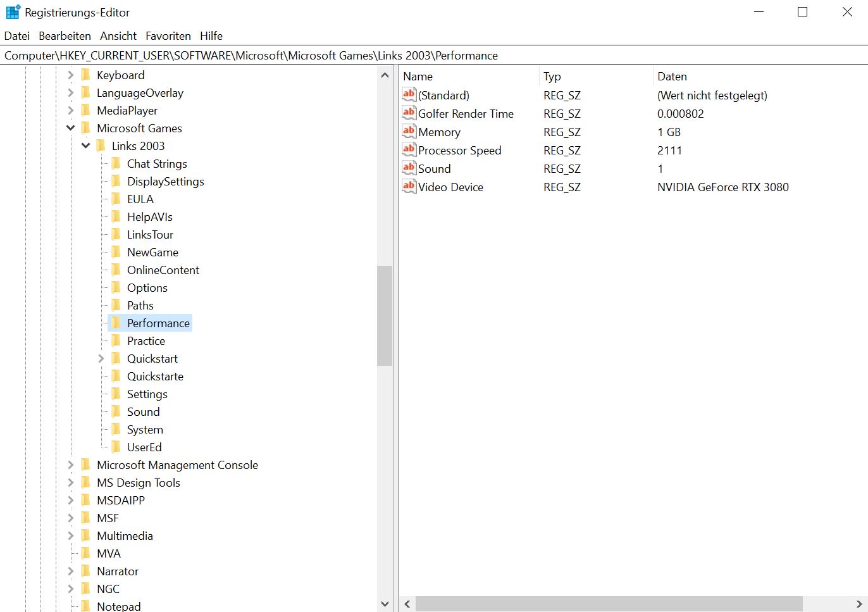
Task: Click the Links 2003 folder icon
Action: click(x=101, y=146)
